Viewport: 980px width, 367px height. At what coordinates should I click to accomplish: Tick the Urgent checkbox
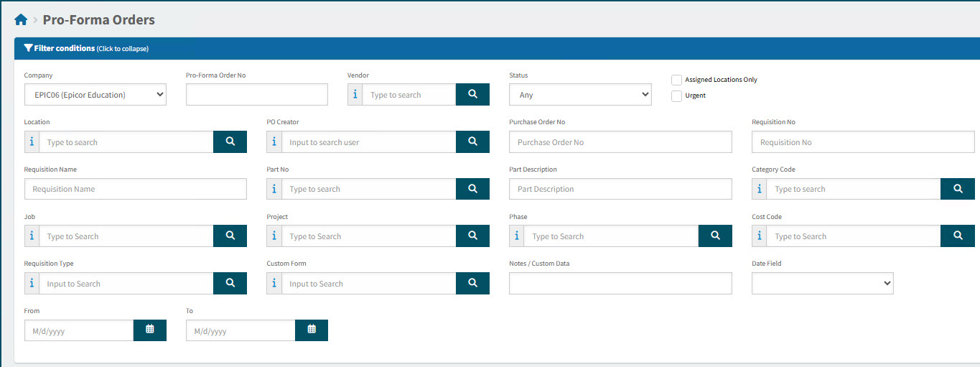pyautogui.click(x=676, y=96)
